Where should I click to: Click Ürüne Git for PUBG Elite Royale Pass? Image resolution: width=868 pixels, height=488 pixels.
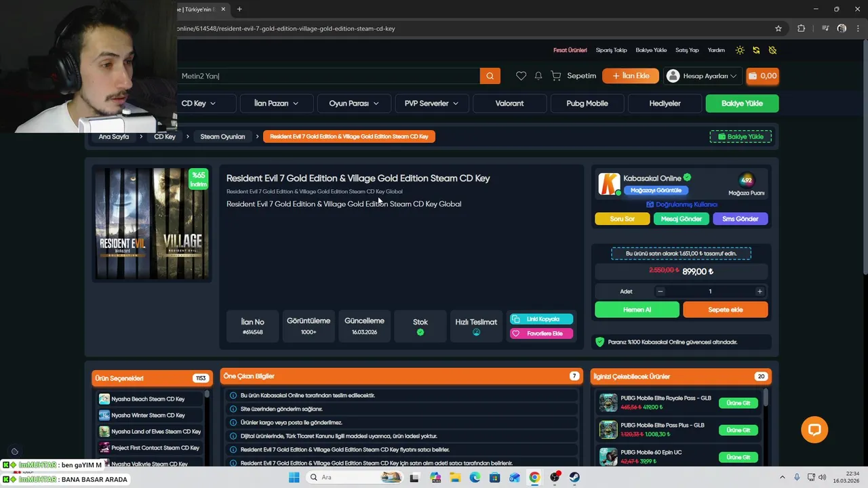[x=738, y=403]
